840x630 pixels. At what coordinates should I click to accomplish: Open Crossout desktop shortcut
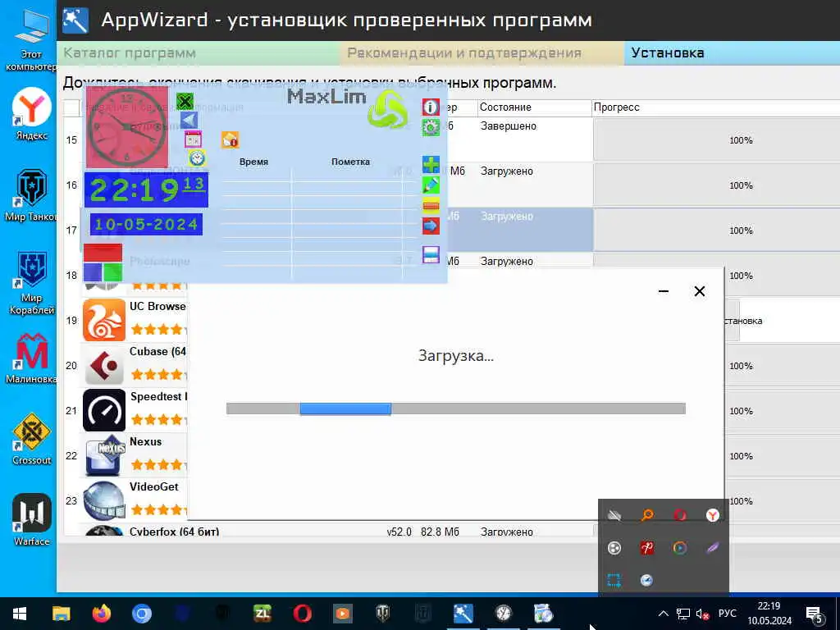[31, 439]
